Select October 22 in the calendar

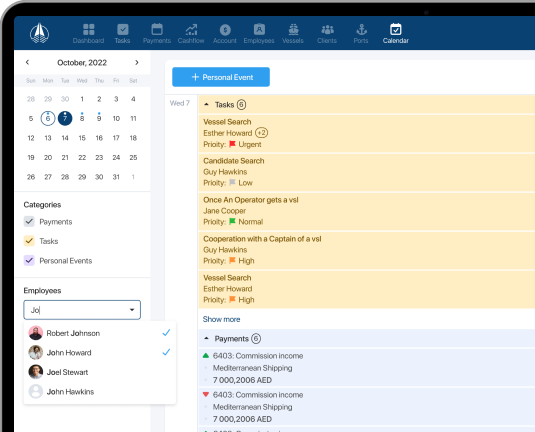click(82, 157)
